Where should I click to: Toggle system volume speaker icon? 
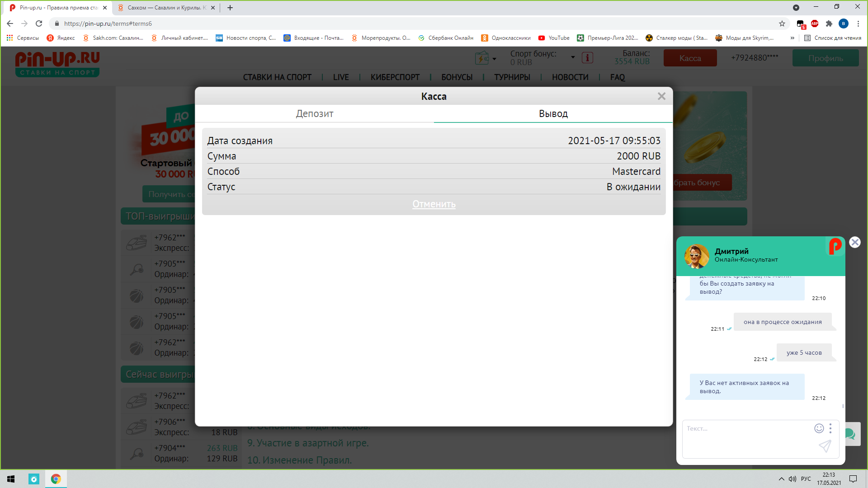pyautogui.click(x=792, y=479)
